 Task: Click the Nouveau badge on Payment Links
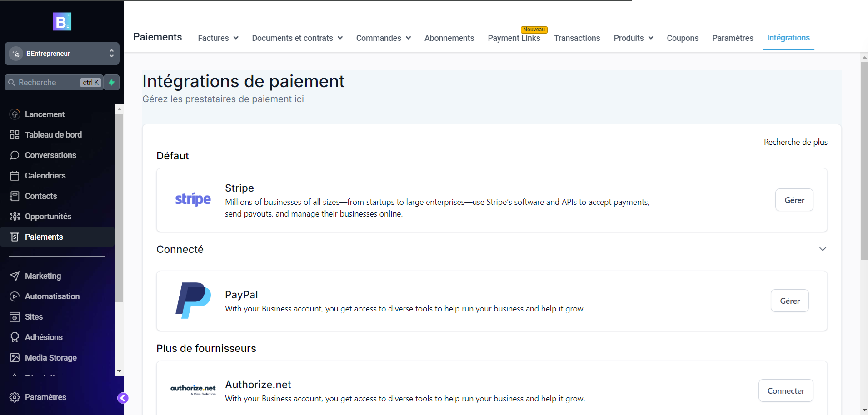tap(534, 30)
